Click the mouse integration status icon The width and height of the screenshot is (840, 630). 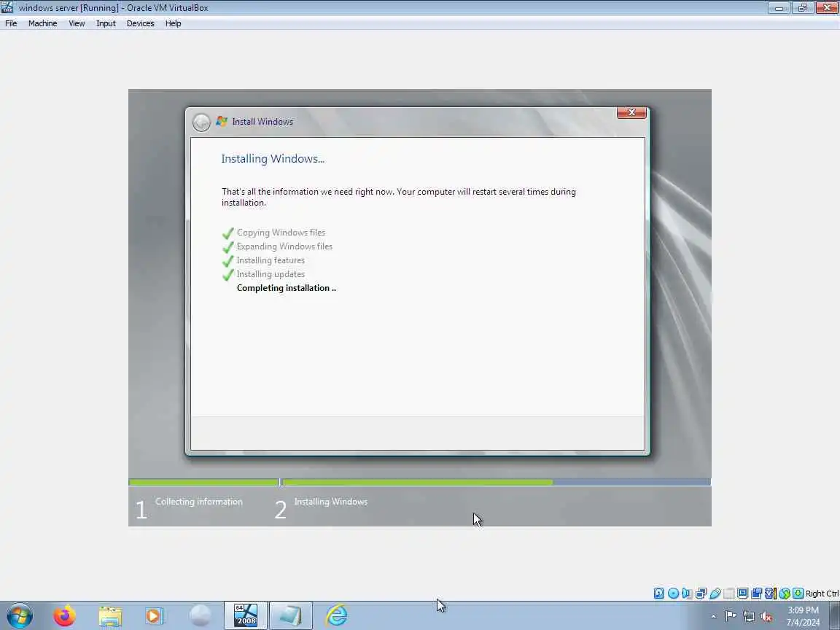point(785,593)
